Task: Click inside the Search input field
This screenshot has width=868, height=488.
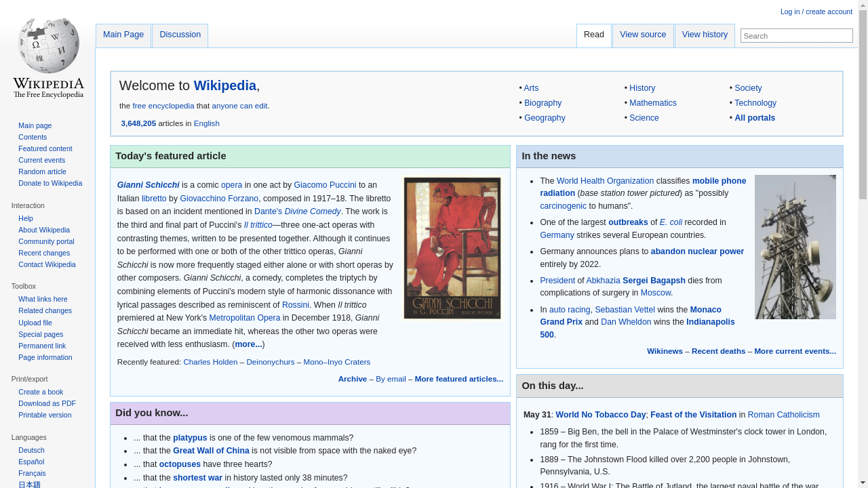Action: [796, 35]
